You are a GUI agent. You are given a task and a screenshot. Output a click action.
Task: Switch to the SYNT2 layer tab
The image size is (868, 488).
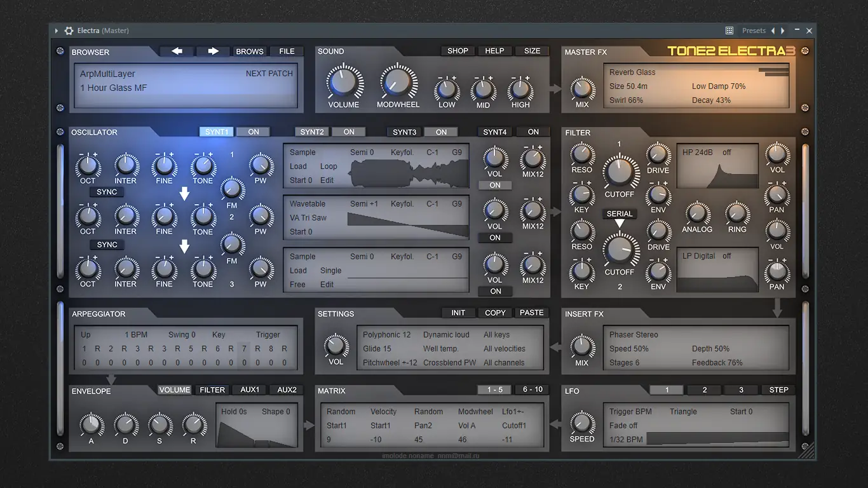click(312, 132)
